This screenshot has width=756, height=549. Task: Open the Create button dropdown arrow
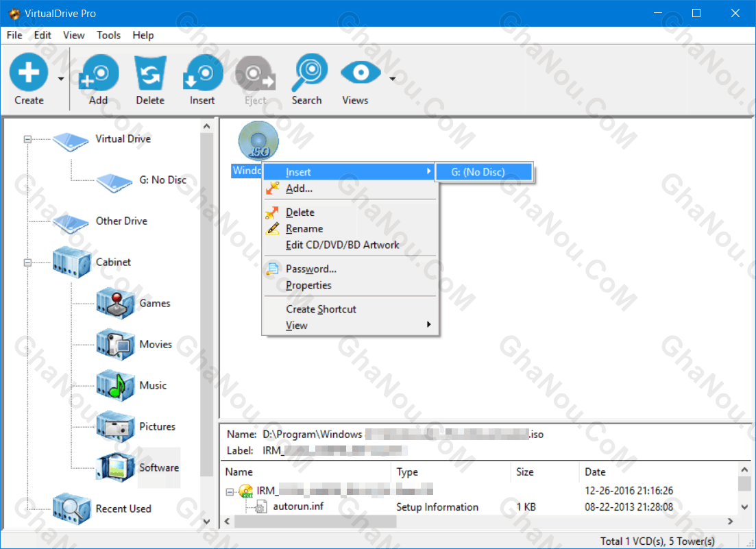click(x=61, y=79)
